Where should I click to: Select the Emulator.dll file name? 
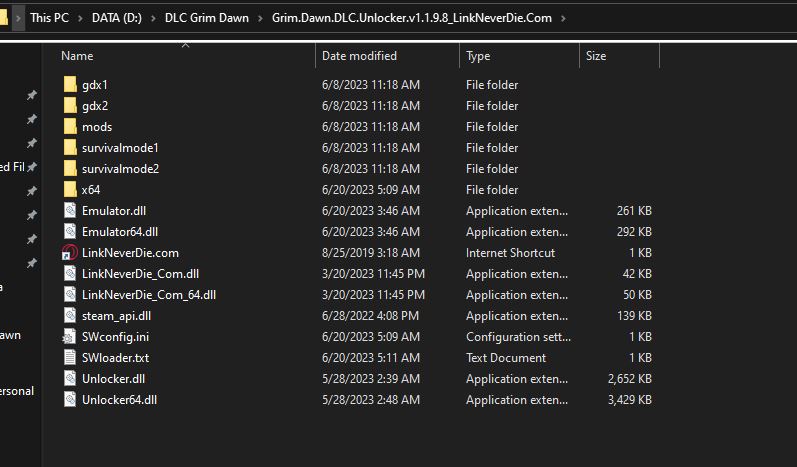[114, 210]
